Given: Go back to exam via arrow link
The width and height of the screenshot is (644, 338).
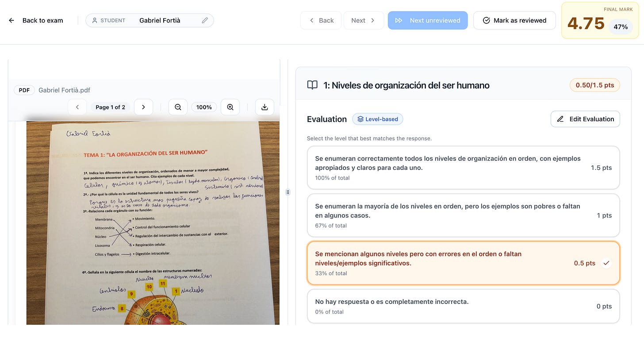Looking at the screenshot, I should (x=36, y=20).
